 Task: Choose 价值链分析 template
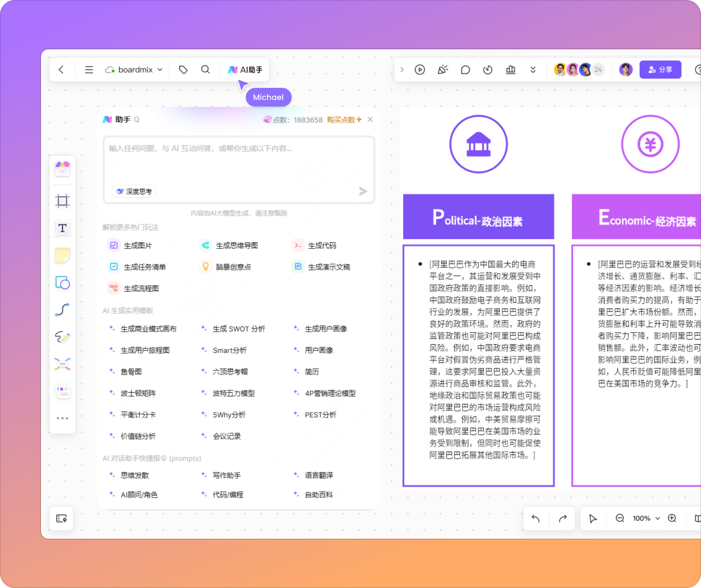(x=132, y=436)
